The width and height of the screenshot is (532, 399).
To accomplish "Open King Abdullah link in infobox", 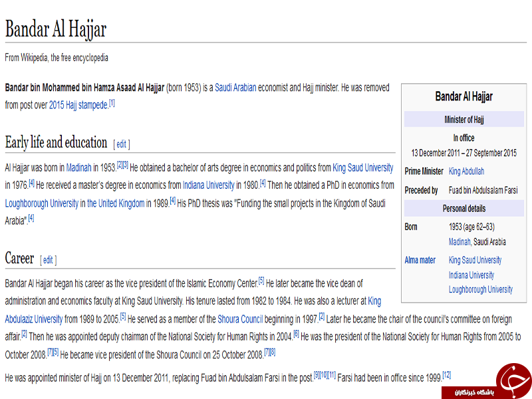I will [466, 172].
